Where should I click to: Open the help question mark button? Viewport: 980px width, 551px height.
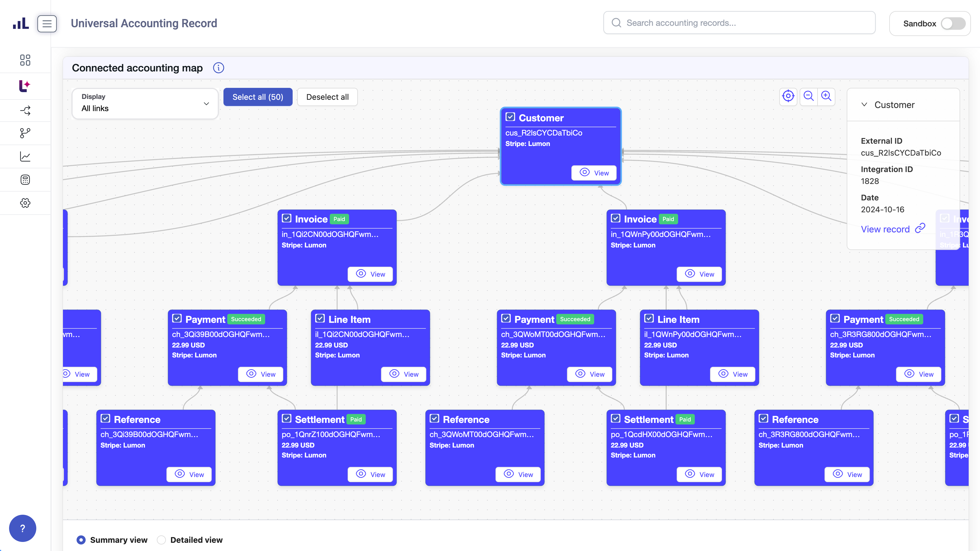pos(22,528)
